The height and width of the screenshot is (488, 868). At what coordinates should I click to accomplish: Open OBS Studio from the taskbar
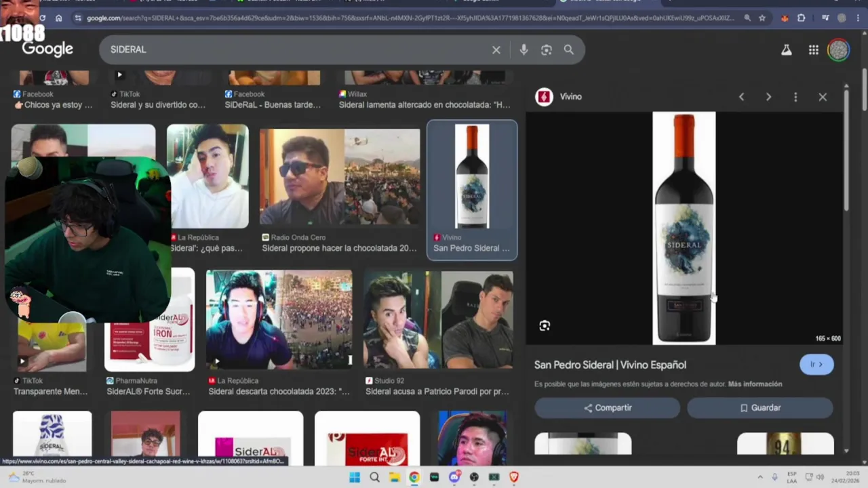pos(474,477)
